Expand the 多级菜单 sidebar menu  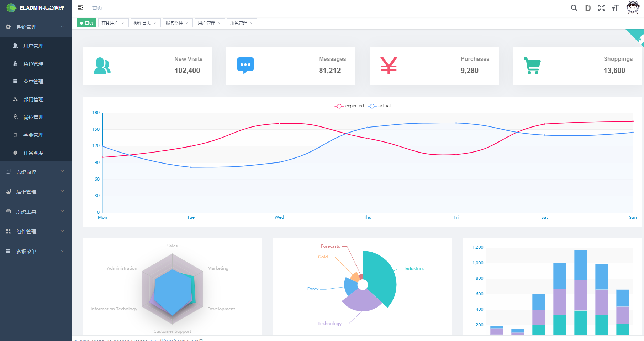coord(36,251)
